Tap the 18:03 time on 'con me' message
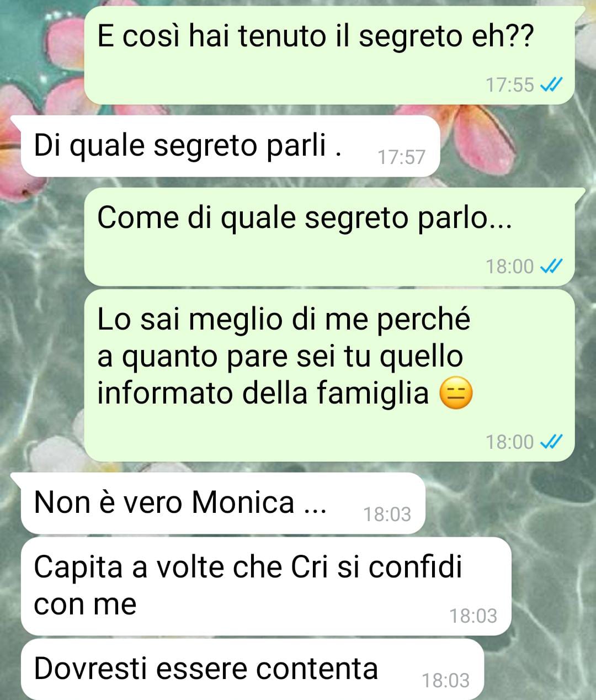This screenshot has height=700, width=596. point(473,616)
